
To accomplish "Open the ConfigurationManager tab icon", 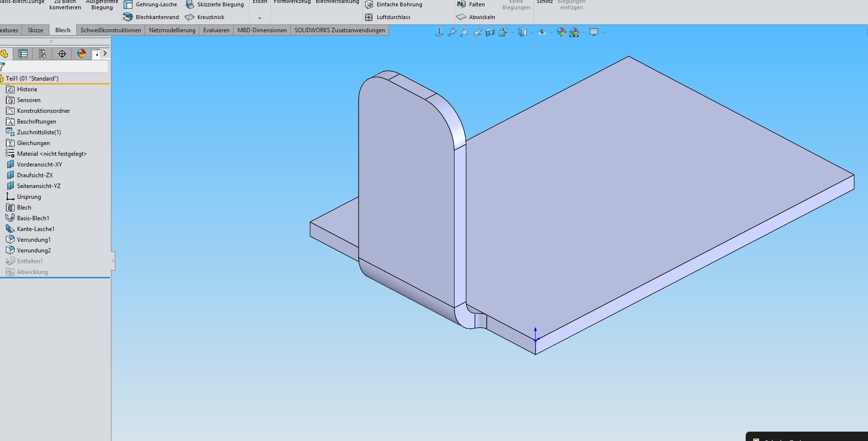I will click(43, 54).
